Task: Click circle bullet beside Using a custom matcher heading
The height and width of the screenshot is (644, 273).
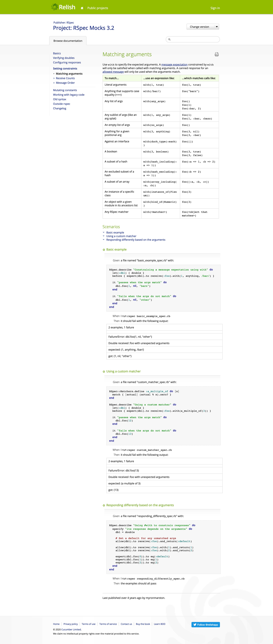Action: pos(104,372)
